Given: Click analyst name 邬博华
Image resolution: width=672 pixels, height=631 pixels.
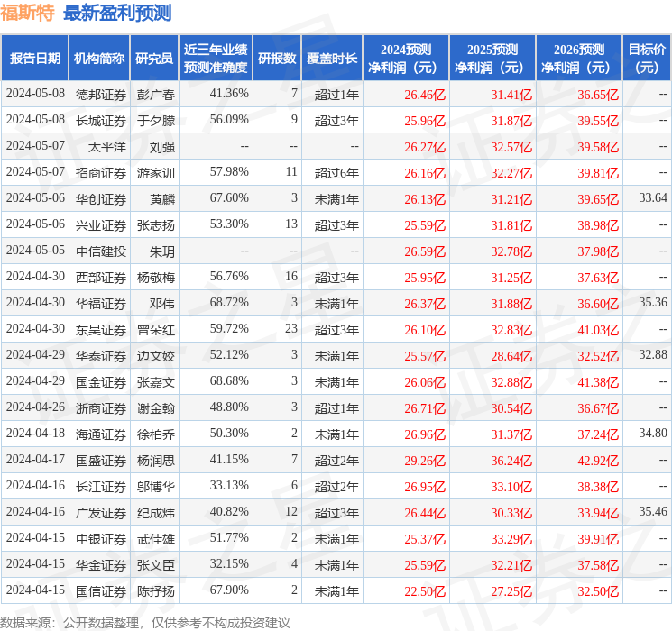Looking at the screenshot, I should pyautogui.click(x=156, y=487).
